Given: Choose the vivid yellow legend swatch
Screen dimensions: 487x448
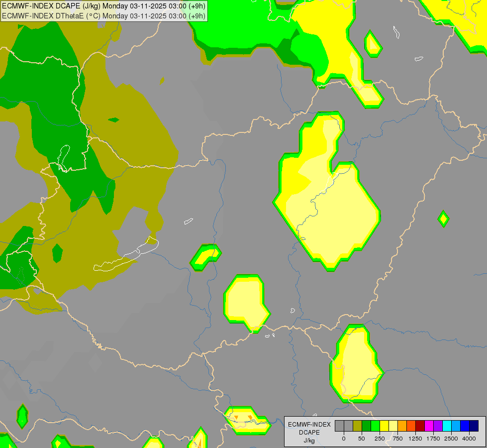Looking at the screenshot, I should (384, 426).
